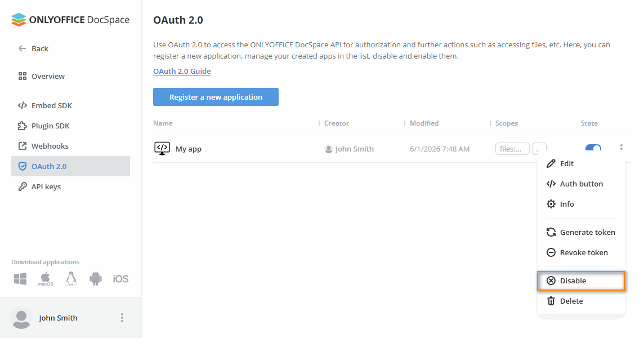Toggle the My app state switch
644x338 pixels.
pyautogui.click(x=593, y=148)
